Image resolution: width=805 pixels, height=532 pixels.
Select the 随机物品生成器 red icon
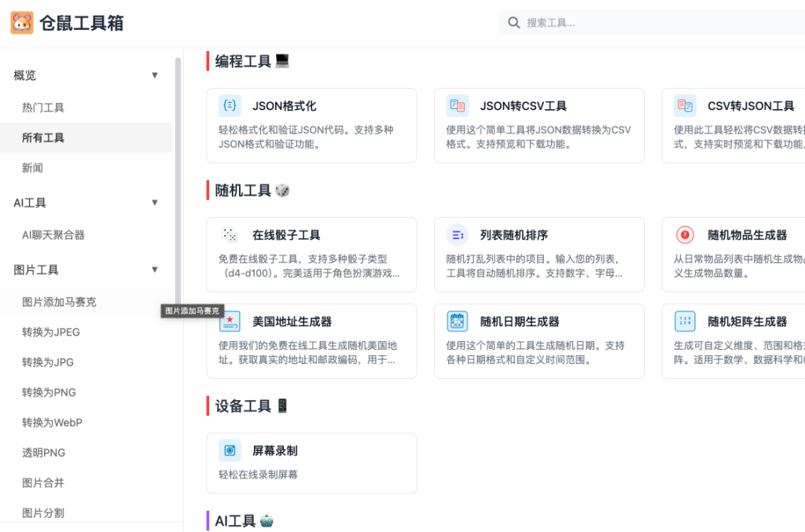tap(685, 234)
